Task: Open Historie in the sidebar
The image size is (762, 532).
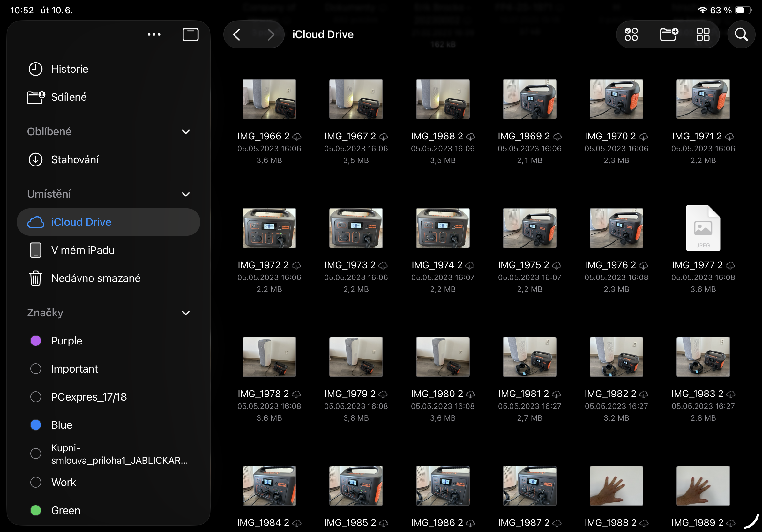Action: 69,69
